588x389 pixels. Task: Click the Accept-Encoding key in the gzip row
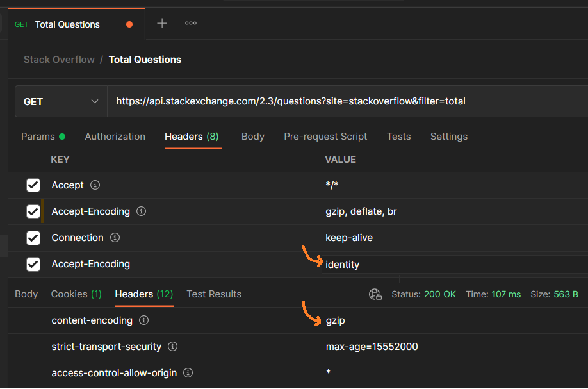point(91,211)
